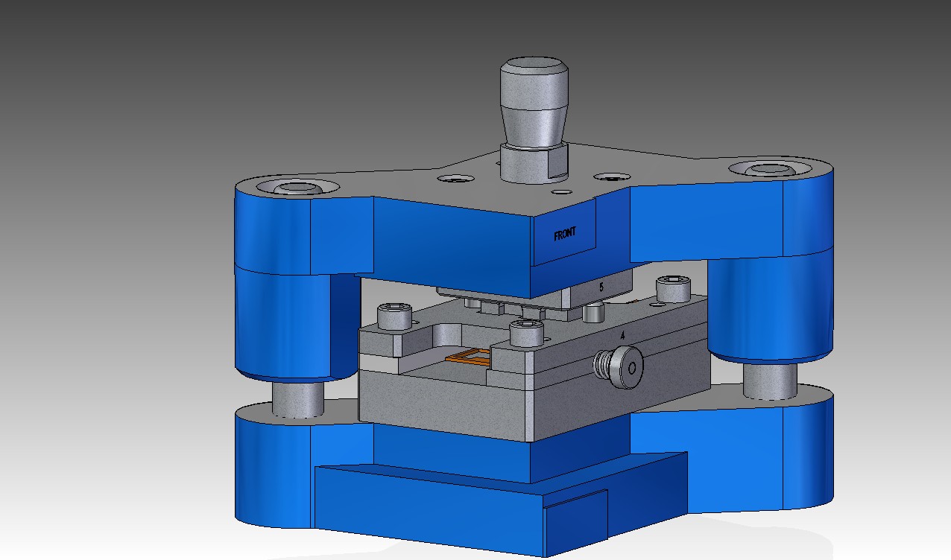This screenshot has width=951, height=560.
Task: Select the front center socket cap screw near "4"
Action: coord(527,332)
